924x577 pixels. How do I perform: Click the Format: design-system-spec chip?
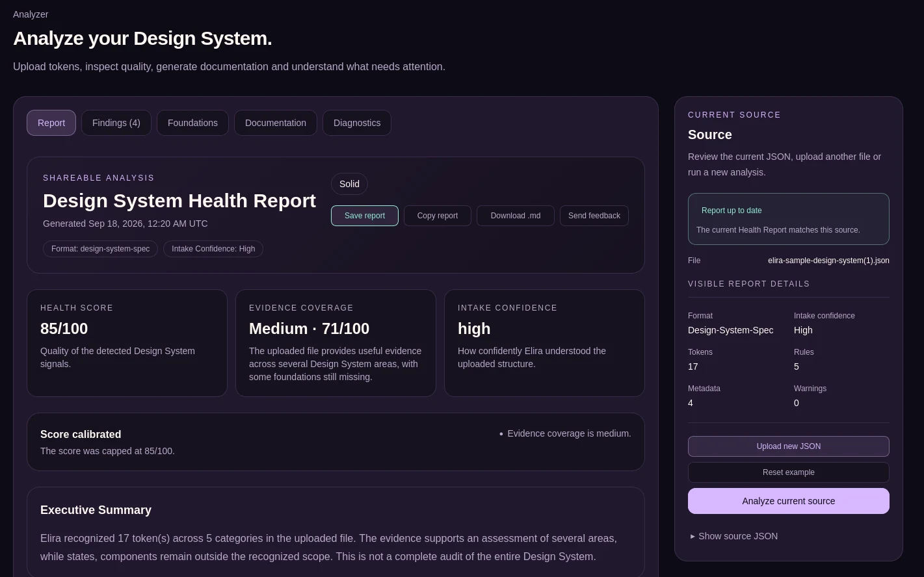101,249
